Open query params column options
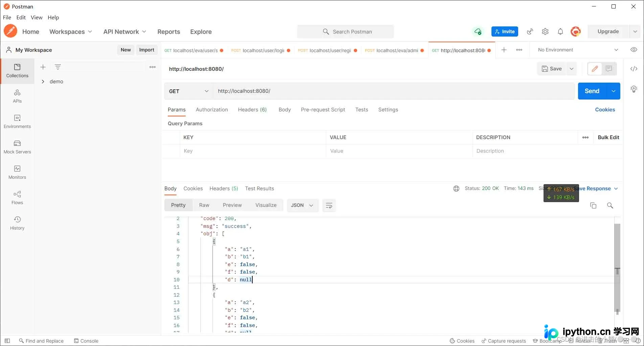Screen dimensions: 644x346 point(585,137)
